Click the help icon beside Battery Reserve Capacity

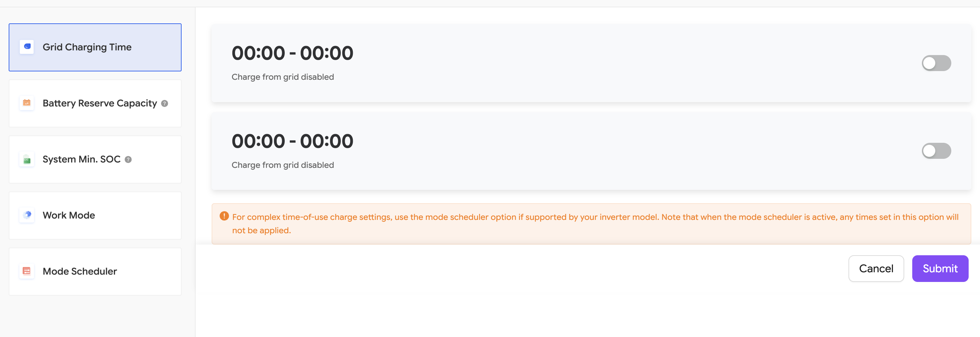click(x=165, y=103)
